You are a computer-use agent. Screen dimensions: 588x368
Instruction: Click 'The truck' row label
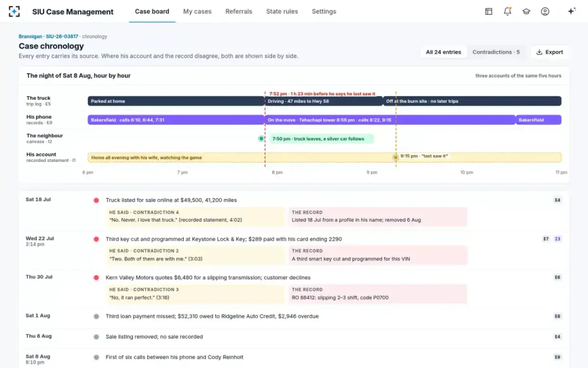pyautogui.click(x=38, y=98)
